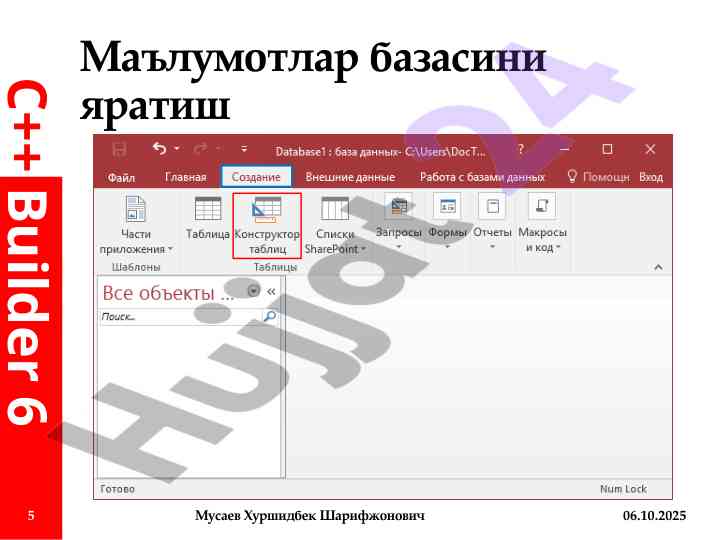
Task: Collapse the navigation pane with the double chevron
Action: [271, 291]
